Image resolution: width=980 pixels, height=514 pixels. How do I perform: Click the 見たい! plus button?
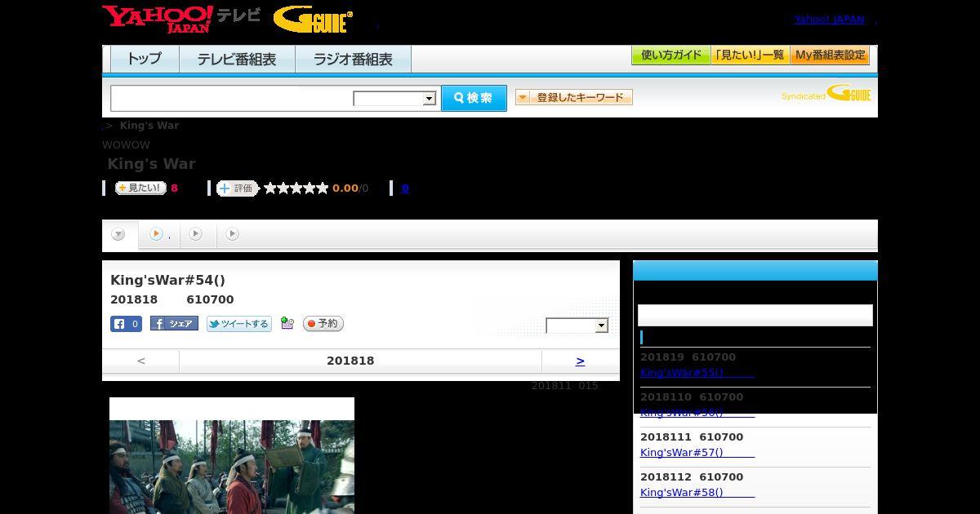pyautogui.click(x=140, y=188)
